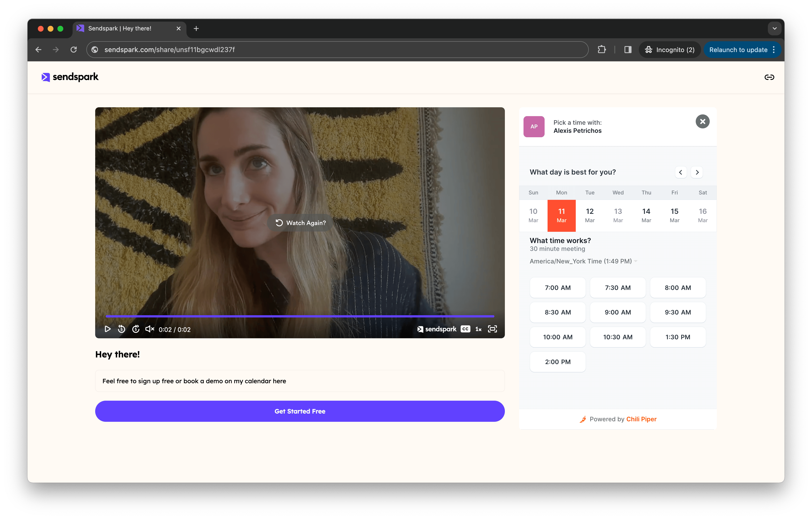This screenshot has height=519, width=812.
Task: Copy share link icon in header
Action: pos(769,77)
